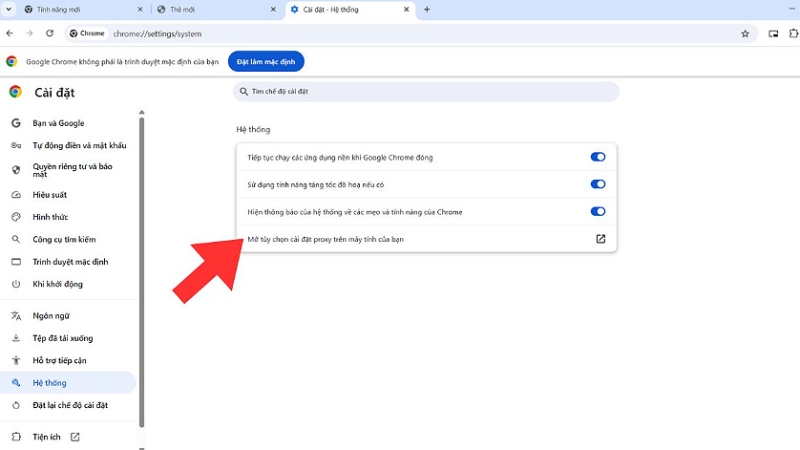800x450 pixels.
Task: Open proxy settings external link icon
Action: [600, 239]
